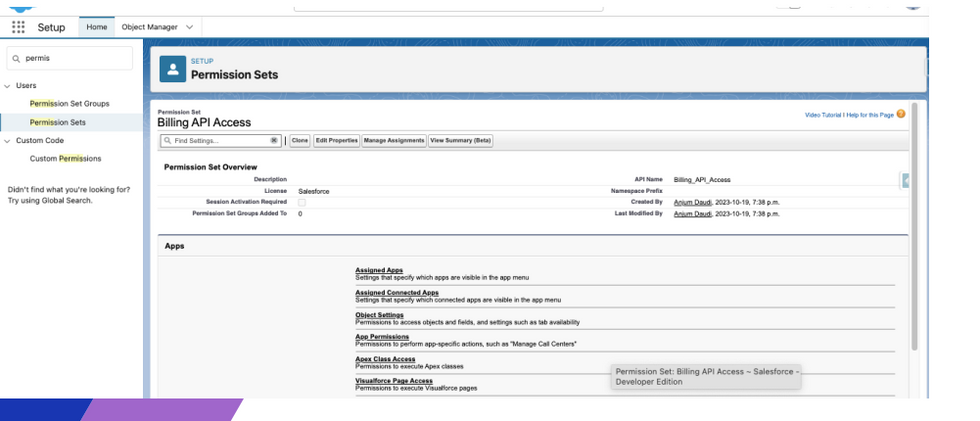Click the Permission Sets person icon
This screenshot has height=421, width=980.
[172, 69]
